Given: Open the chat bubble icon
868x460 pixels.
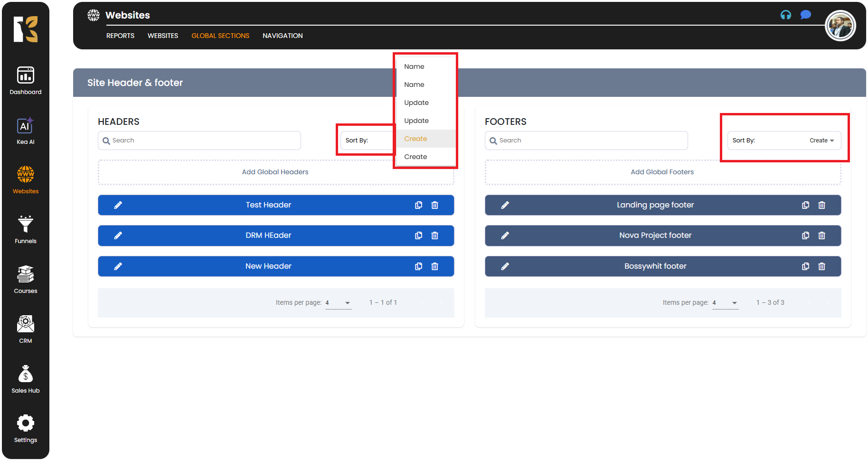Looking at the screenshot, I should click(x=806, y=15).
